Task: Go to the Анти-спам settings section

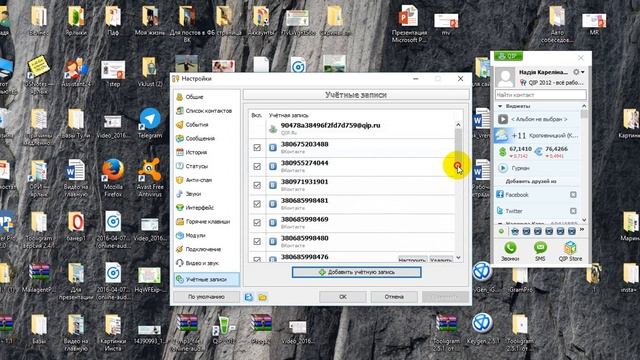Action: pos(207,180)
